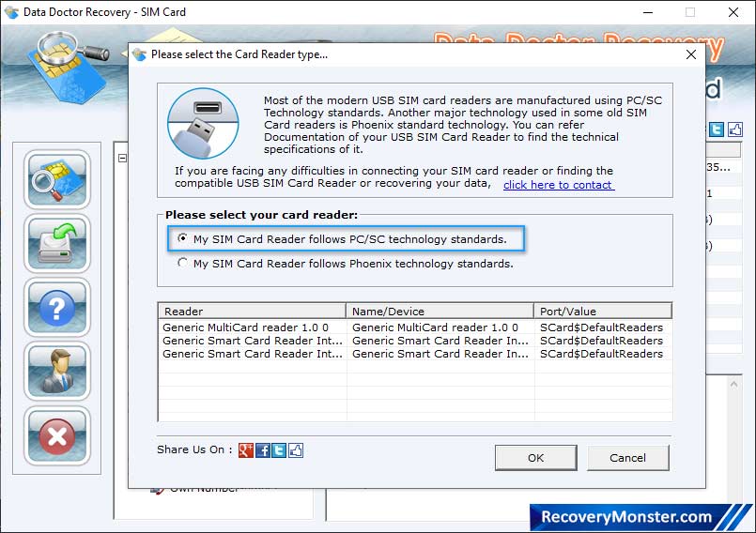Click the Search SIM card sidebar icon
756x533 pixels.
point(57,179)
